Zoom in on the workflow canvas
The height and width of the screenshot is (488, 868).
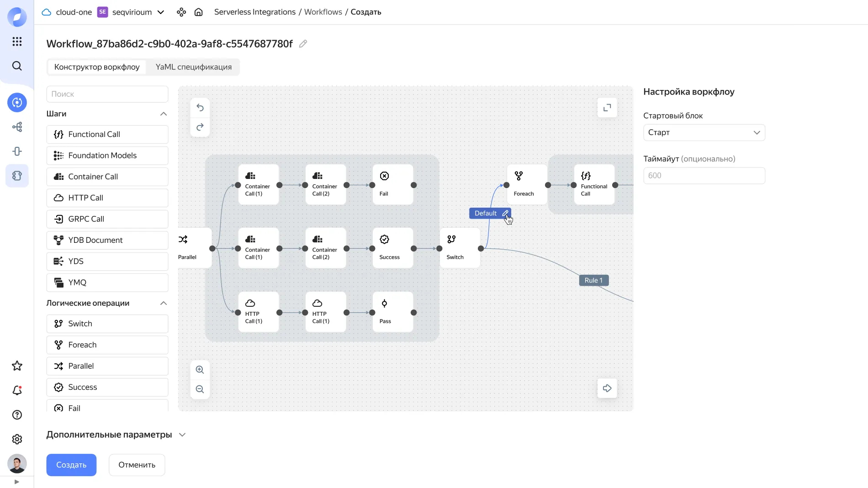[200, 370]
